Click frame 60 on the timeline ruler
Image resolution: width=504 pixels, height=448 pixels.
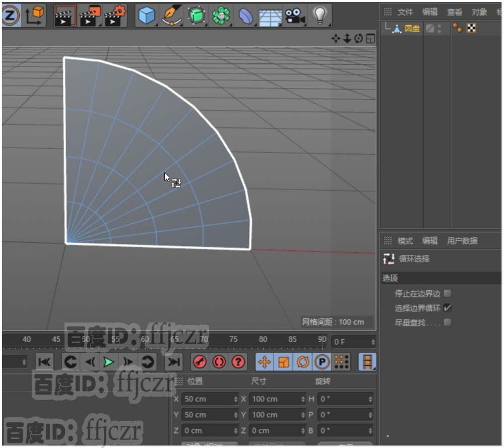click(145, 340)
